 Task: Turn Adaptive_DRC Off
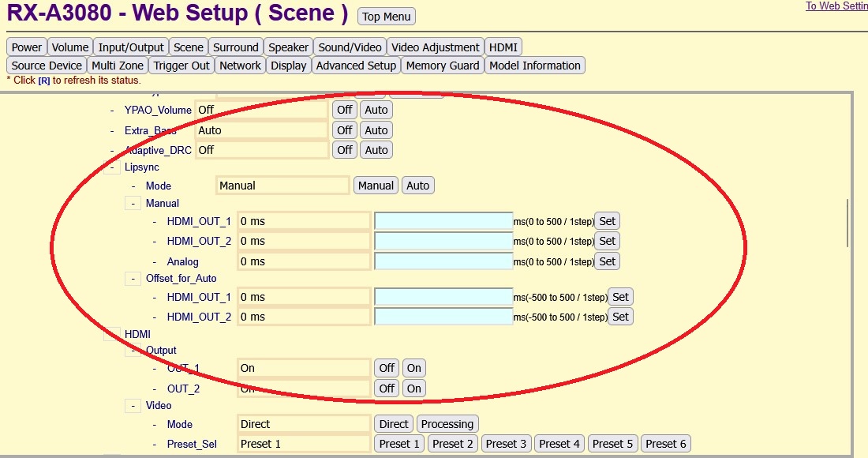[x=345, y=150]
